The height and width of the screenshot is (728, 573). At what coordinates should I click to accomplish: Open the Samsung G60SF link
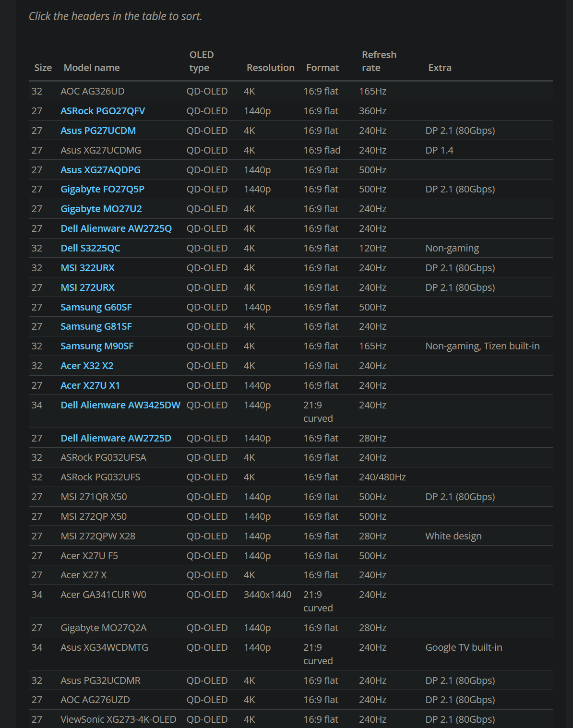tap(96, 307)
